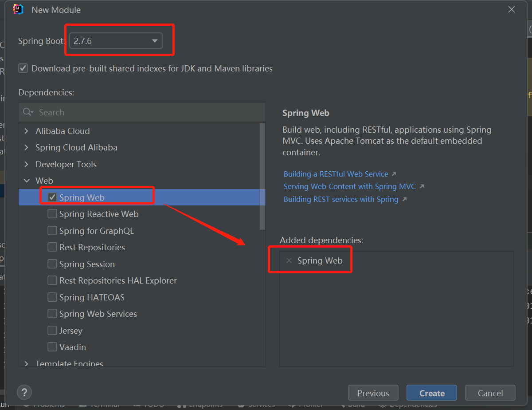The width and height of the screenshot is (532, 410).
Task: Click the Cancel button
Action: tap(490, 393)
